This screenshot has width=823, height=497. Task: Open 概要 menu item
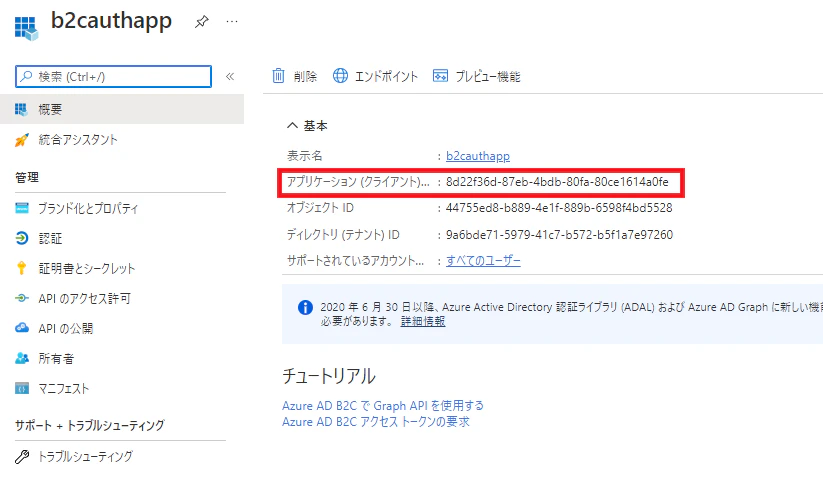[x=122, y=109]
